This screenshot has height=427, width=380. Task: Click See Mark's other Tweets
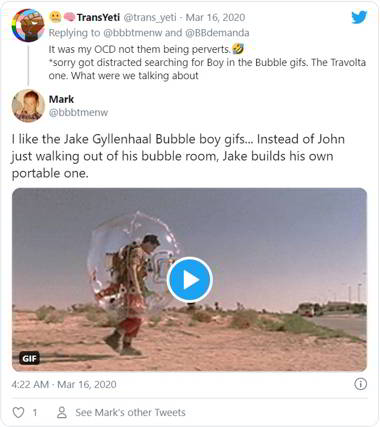[x=130, y=412]
